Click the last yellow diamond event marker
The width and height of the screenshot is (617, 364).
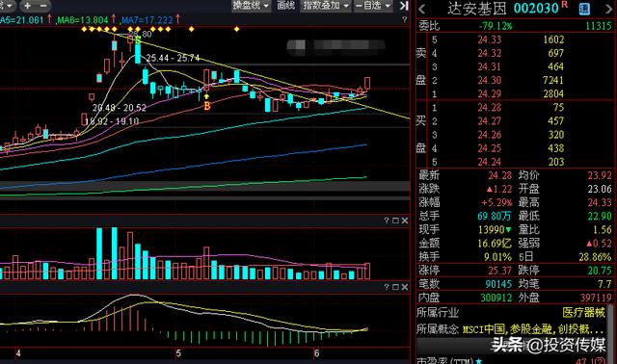(236, 29)
